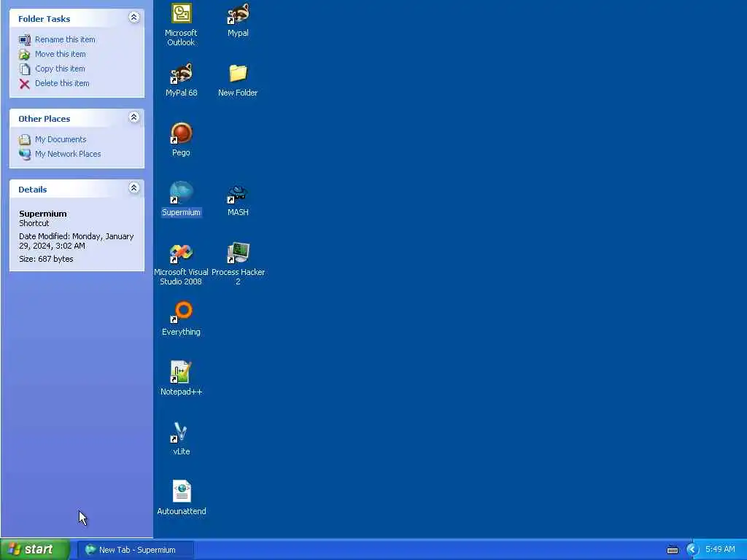Screen dimensions: 747x560
Task: Open My Network Places link
Action: pyautogui.click(x=68, y=154)
